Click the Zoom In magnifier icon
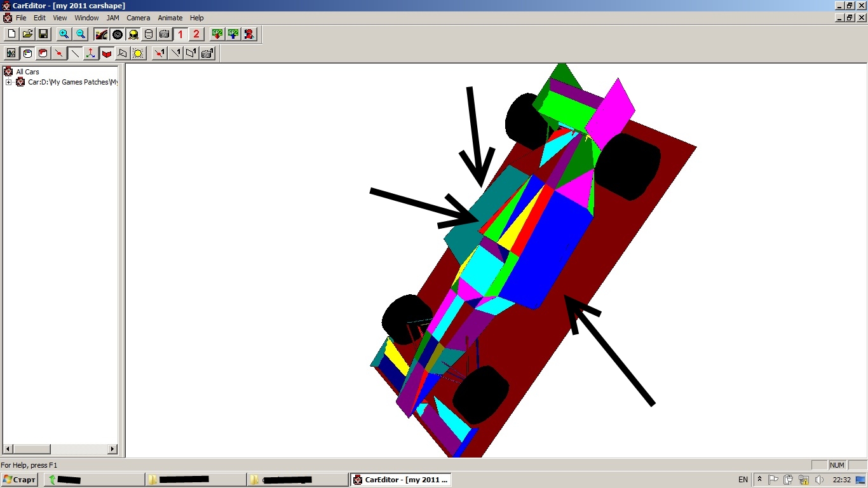This screenshot has width=868, height=488. 64,34
